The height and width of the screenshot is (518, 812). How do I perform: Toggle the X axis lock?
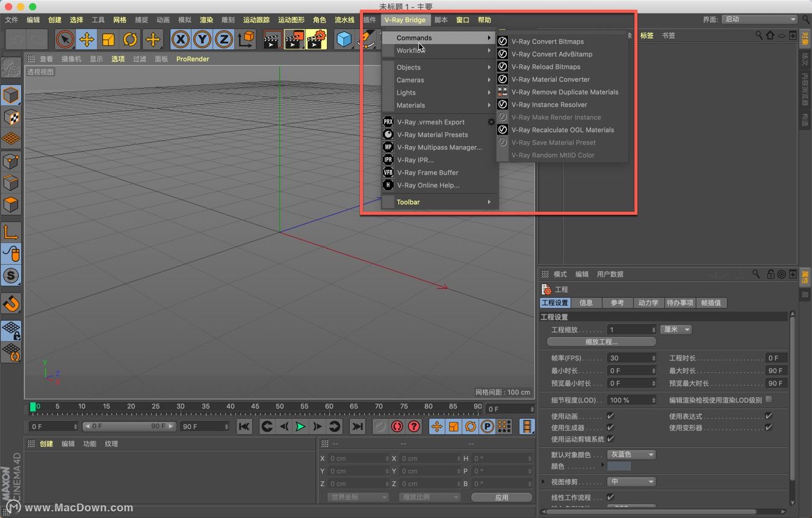pyautogui.click(x=180, y=40)
